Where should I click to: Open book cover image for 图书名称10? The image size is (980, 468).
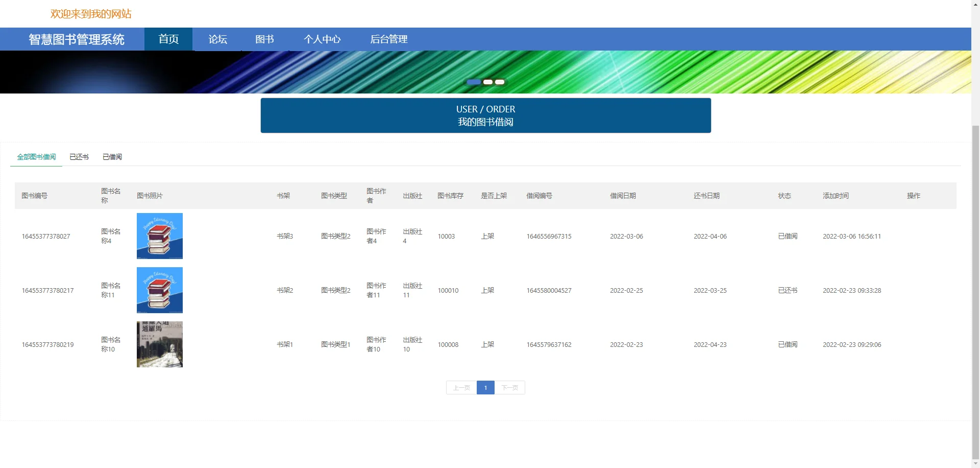pos(159,344)
